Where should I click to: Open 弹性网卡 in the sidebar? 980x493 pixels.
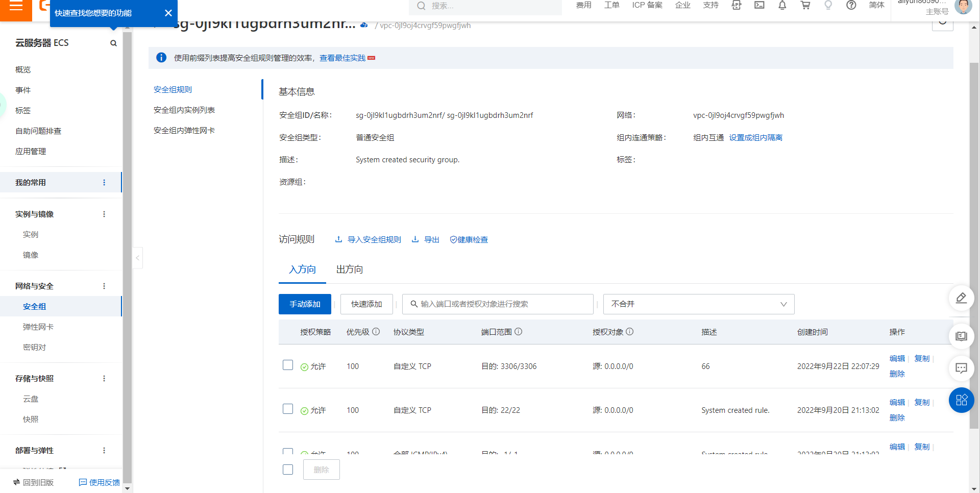[38, 327]
